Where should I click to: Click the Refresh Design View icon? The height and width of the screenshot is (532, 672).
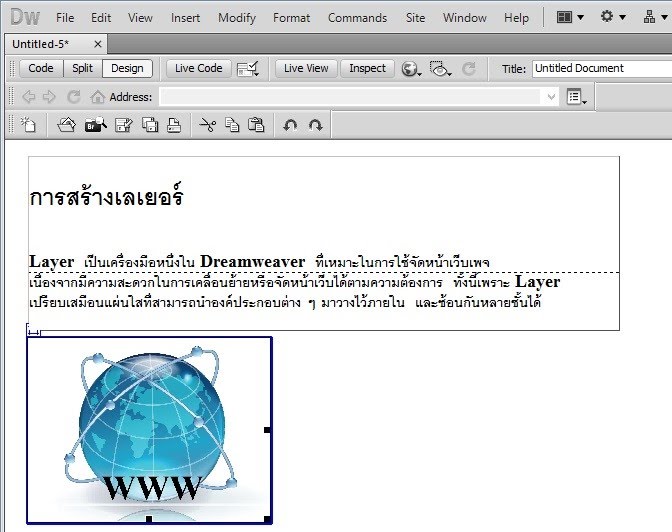pyautogui.click(x=469, y=69)
